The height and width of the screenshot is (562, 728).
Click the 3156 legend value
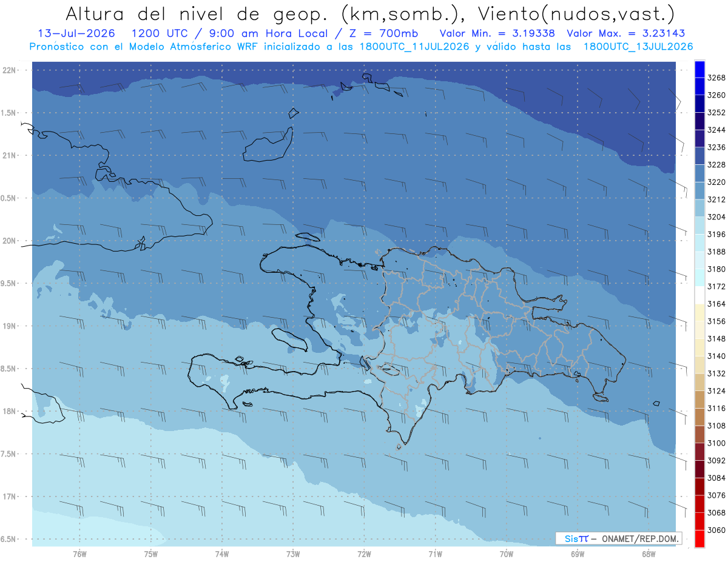click(x=716, y=321)
